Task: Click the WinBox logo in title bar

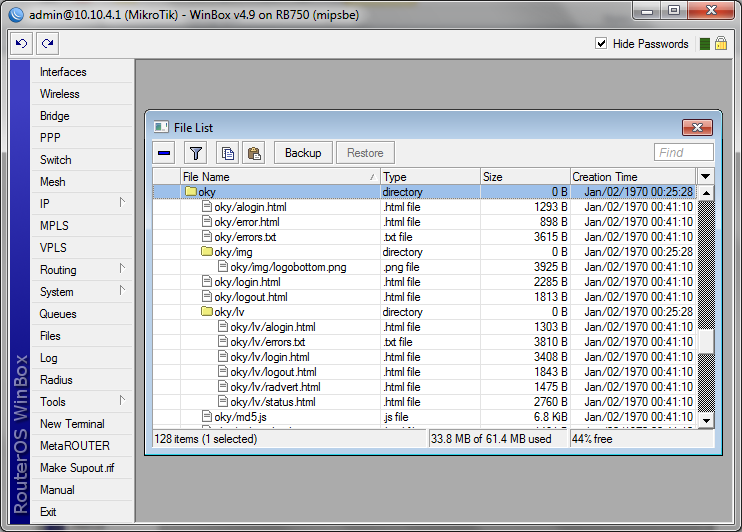Action: coord(16,15)
